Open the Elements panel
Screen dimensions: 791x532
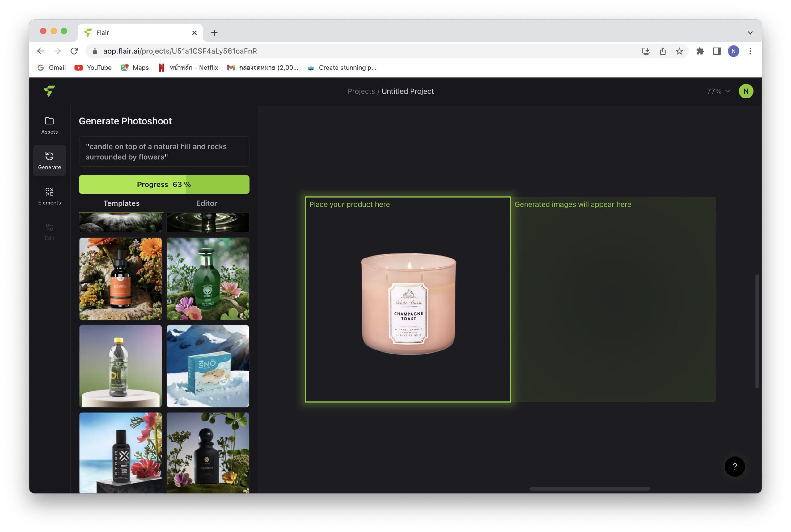tap(49, 196)
